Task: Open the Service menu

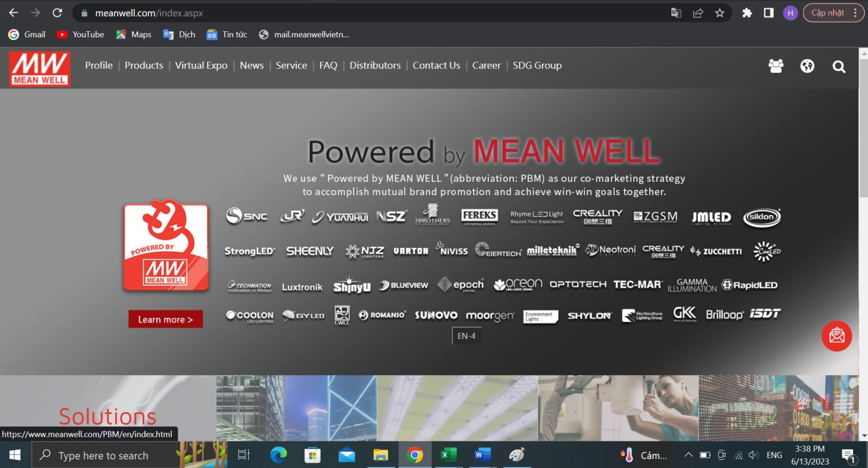Action: [x=292, y=65]
